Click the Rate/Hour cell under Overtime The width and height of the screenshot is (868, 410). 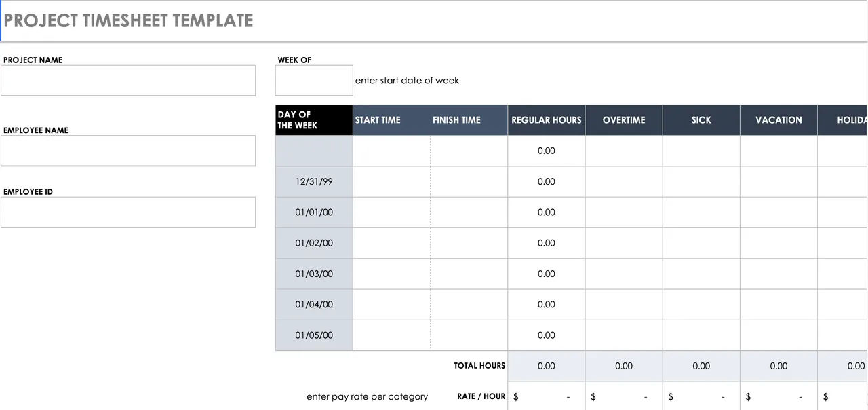pos(624,396)
